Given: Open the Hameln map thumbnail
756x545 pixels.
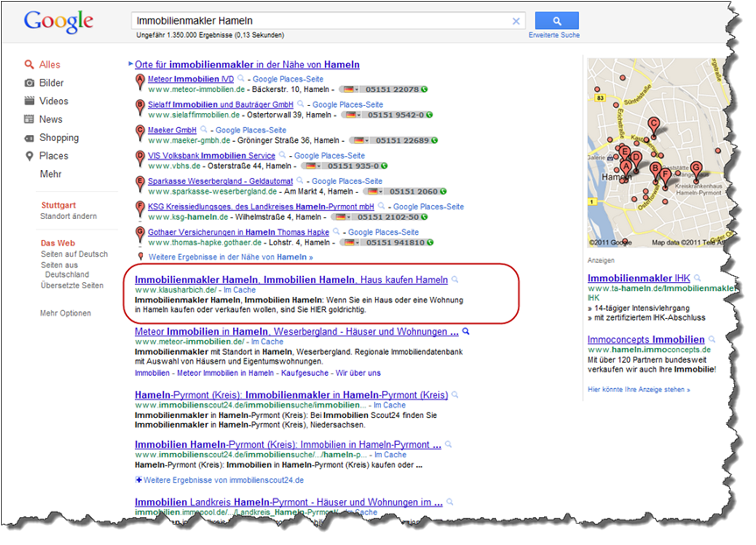Looking at the screenshot, I should (657, 152).
